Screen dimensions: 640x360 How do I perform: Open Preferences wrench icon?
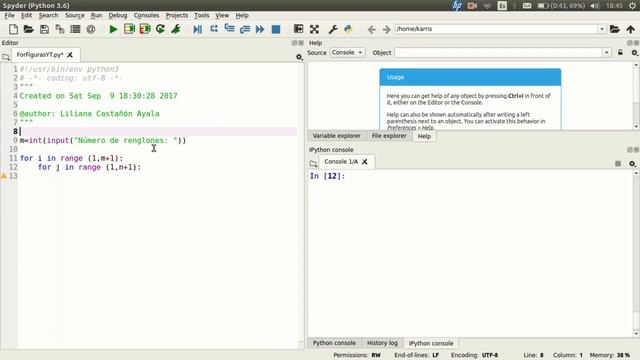(x=333, y=29)
